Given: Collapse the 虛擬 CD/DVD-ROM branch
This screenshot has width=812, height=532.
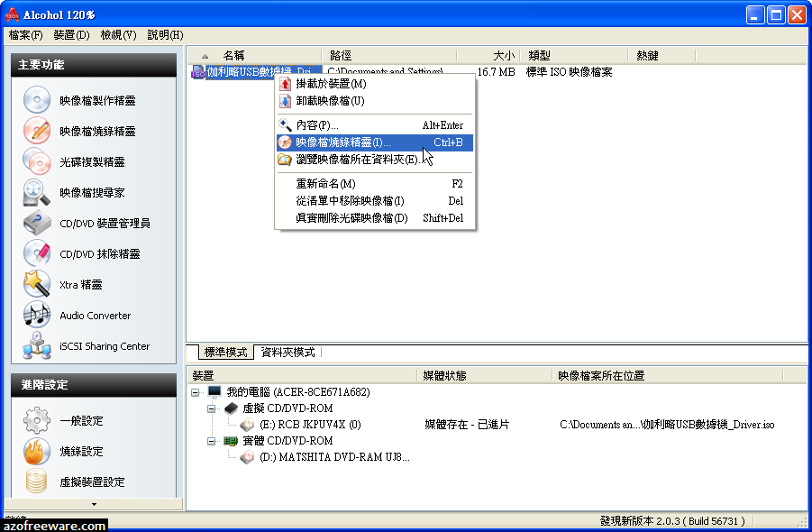Looking at the screenshot, I should point(211,408).
